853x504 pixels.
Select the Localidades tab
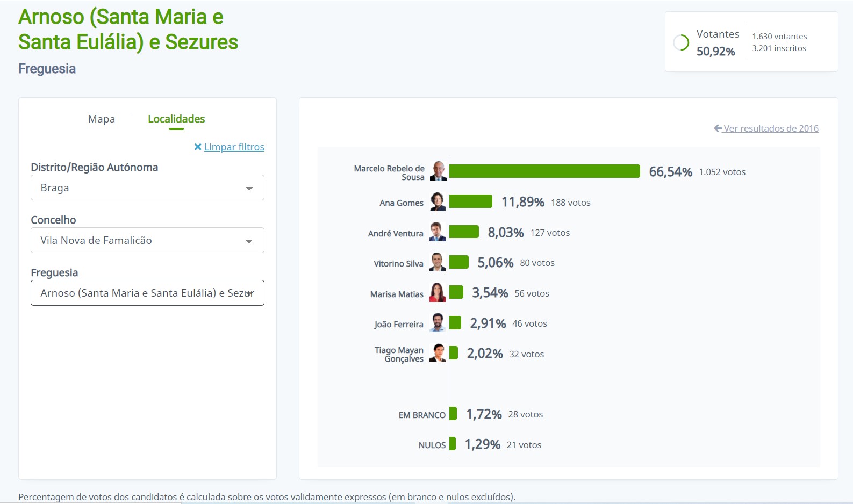pyautogui.click(x=176, y=119)
